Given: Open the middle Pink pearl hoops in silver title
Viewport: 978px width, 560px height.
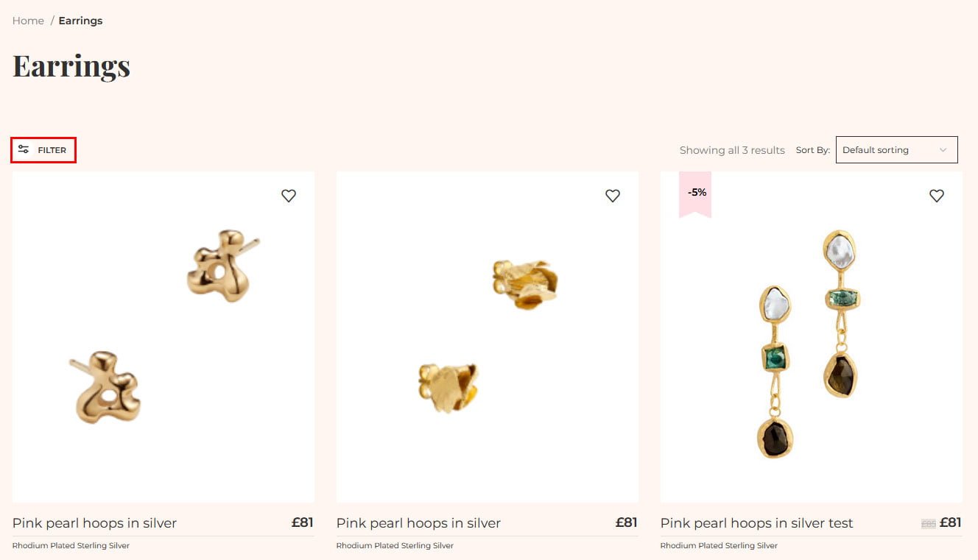Looking at the screenshot, I should 418,523.
